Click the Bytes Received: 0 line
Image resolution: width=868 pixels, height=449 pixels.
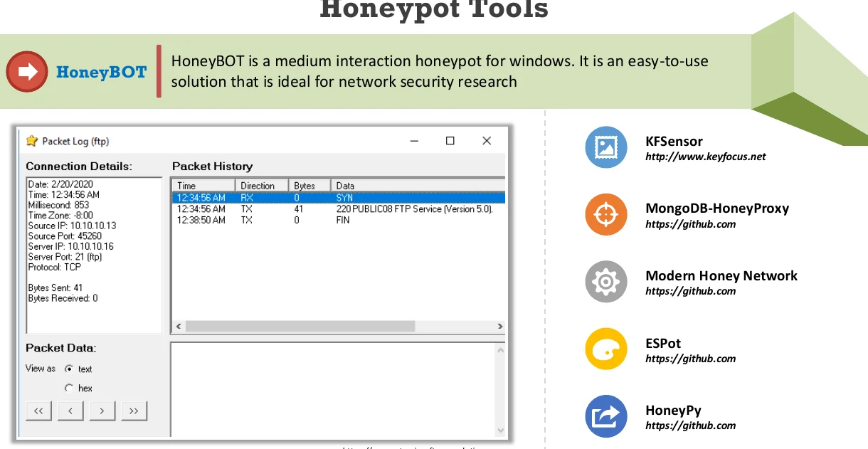(63, 298)
